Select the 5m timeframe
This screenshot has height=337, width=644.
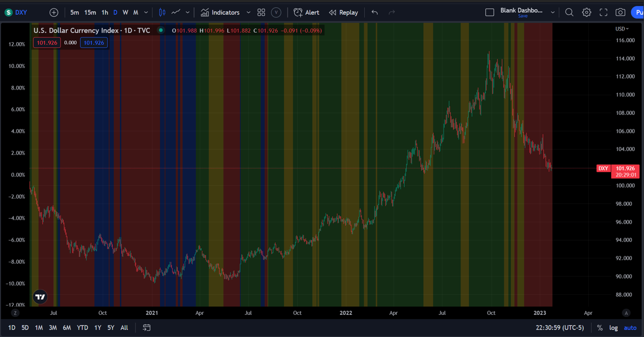[75, 12]
